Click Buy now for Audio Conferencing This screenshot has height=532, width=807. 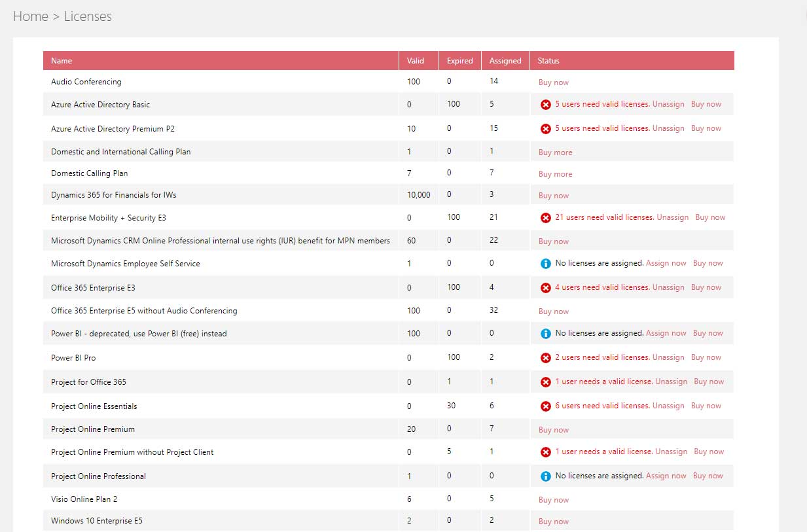tap(553, 82)
